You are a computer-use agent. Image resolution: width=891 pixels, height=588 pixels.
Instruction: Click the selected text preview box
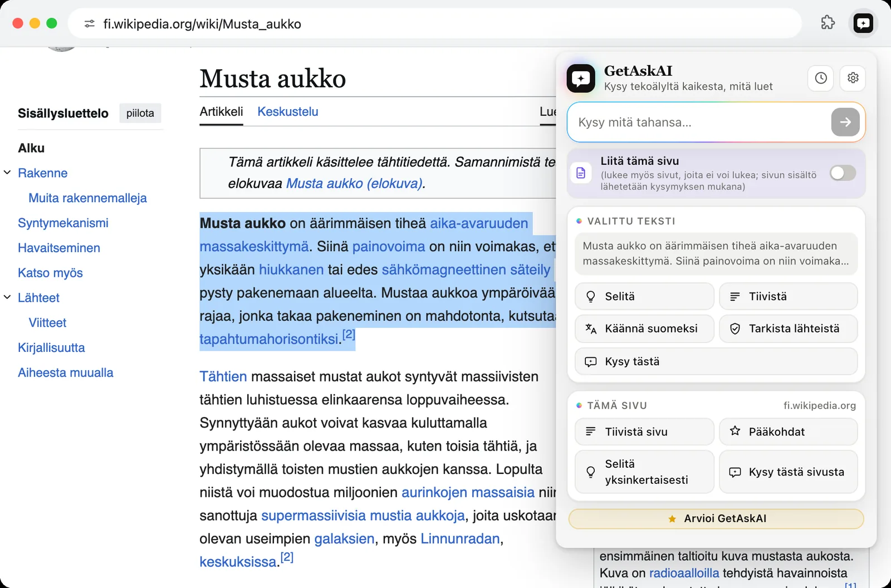point(716,253)
